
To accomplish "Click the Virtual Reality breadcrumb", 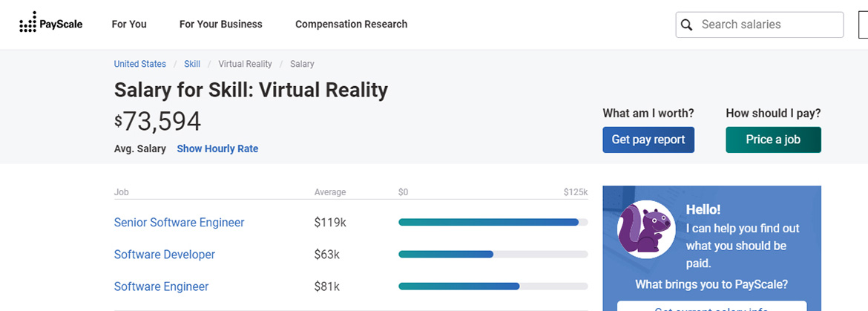I will pyautogui.click(x=245, y=64).
